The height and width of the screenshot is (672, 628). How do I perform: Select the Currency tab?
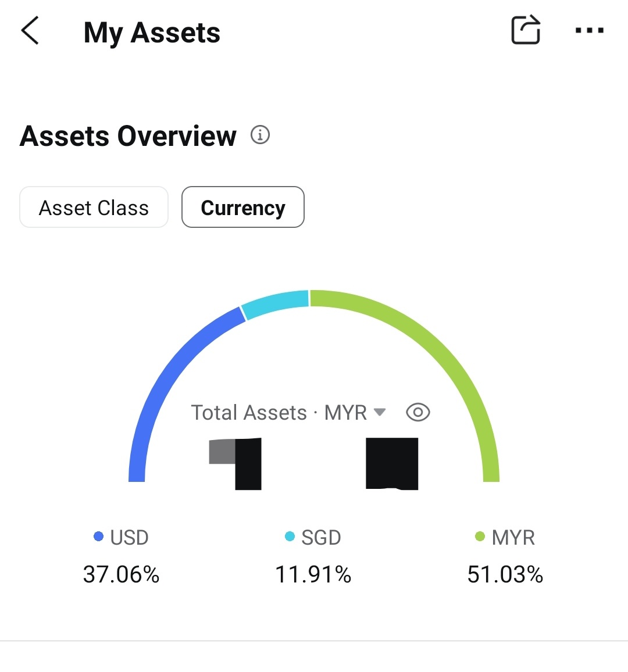(x=243, y=208)
